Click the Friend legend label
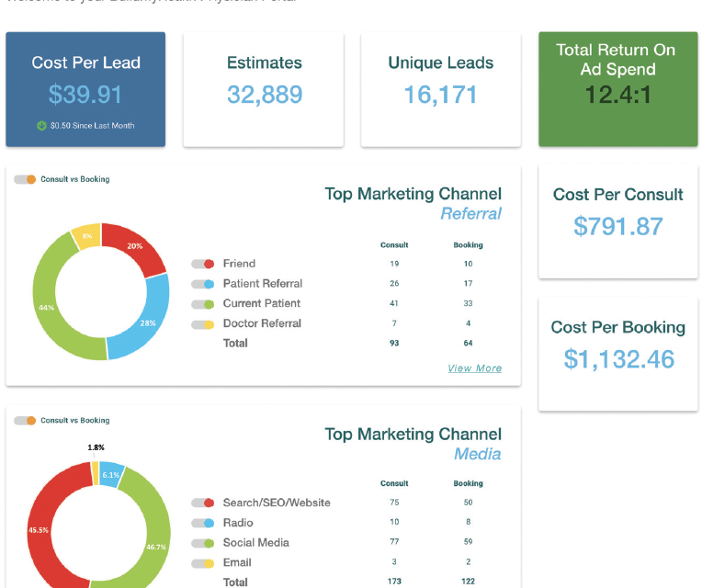 click(x=239, y=264)
